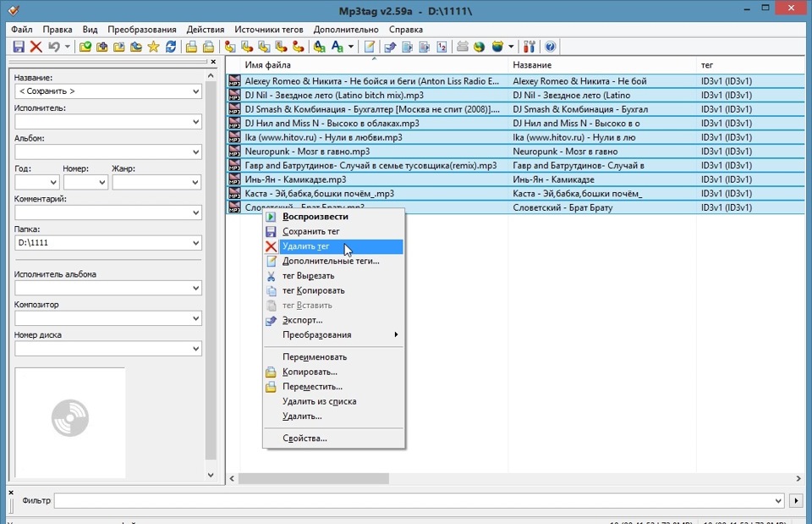Viewport: 812px width, 524px height.
Task: Choose тег Вырезать in the context menu
Action: point(333,276)
